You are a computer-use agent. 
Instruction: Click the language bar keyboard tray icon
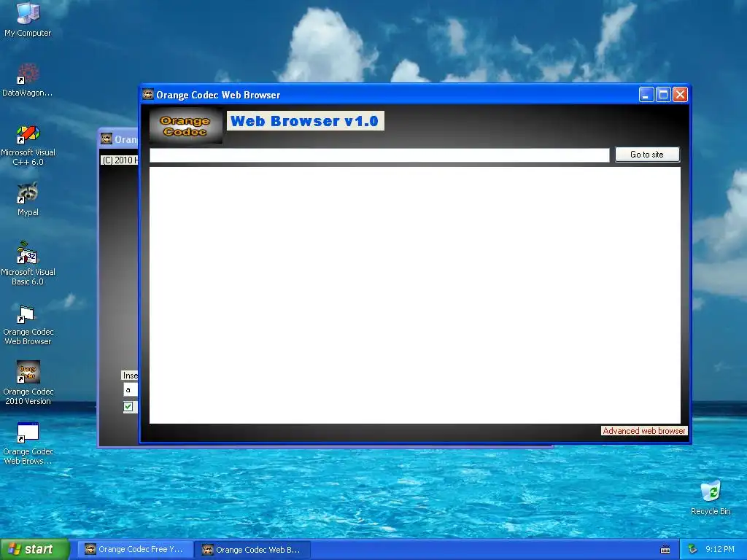tap(665, 550)
